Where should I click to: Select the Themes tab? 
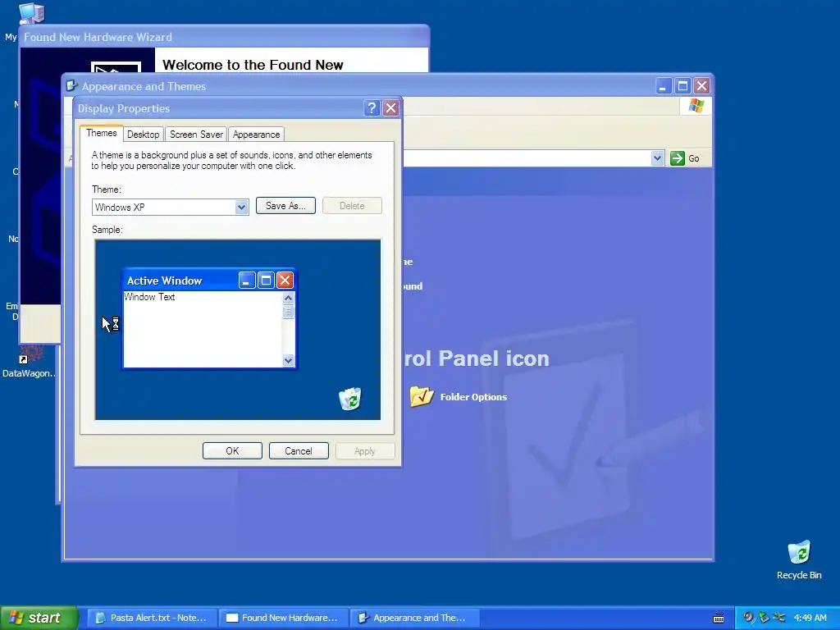(101, 133)
